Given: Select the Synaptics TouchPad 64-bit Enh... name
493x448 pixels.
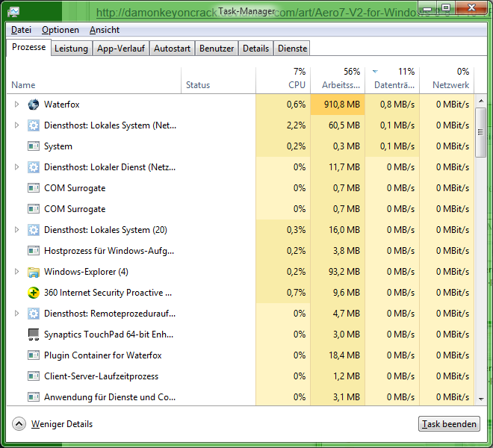Looking at the screenshot, I should [x=108, y=335].
